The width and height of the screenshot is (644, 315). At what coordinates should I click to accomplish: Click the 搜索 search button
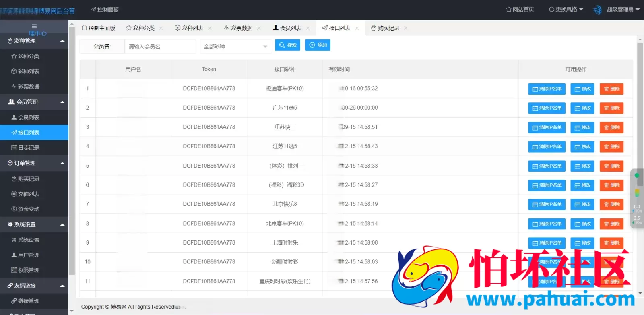(x=287, y=45)
